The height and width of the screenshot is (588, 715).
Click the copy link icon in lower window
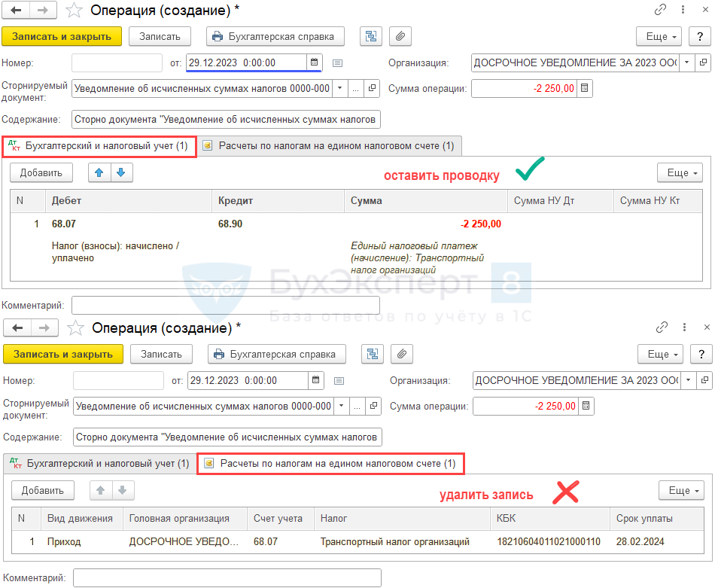click(662, 328)
